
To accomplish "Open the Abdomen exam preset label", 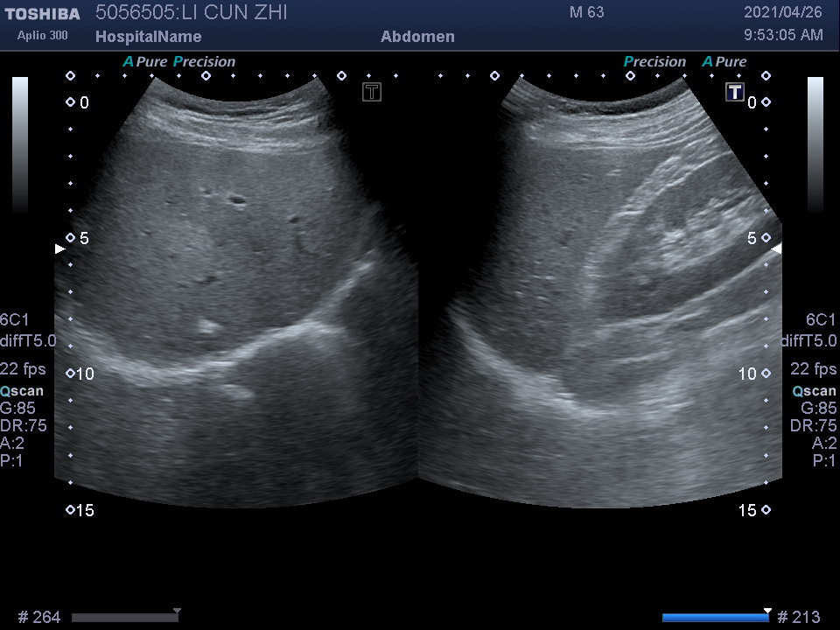I will (x=417, y=37).
